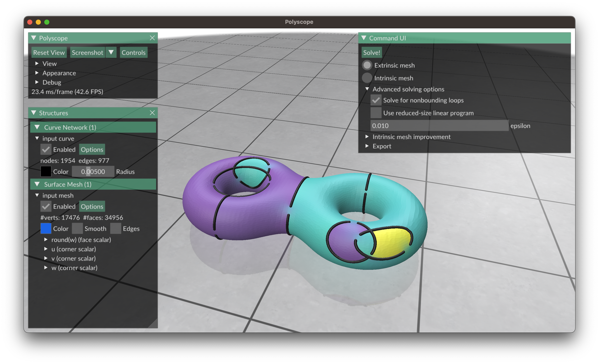The image size is (599, 364).
Task: Collapse Curve Network header triangle
Action: tap(37, 127)
